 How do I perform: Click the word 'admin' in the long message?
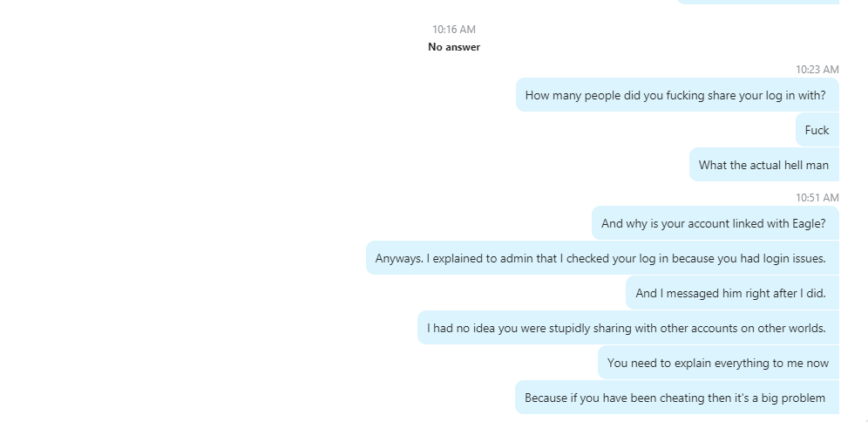pos(517,258)
